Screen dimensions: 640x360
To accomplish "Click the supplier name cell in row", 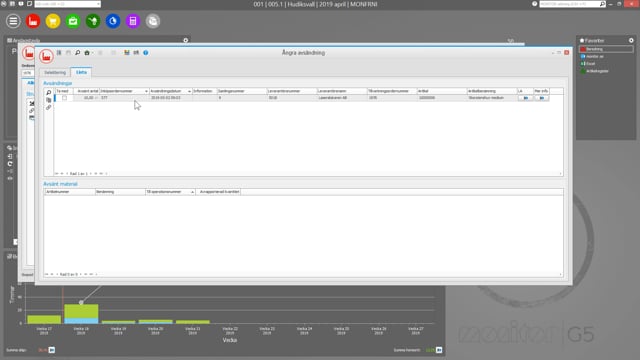I will 342,98.
